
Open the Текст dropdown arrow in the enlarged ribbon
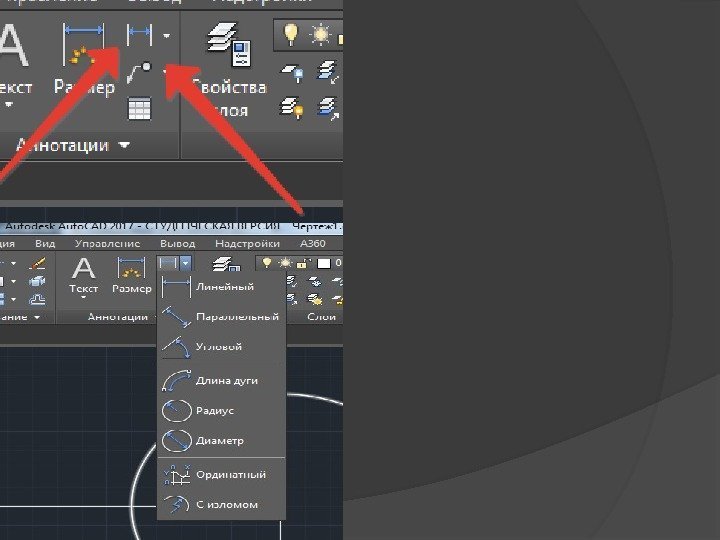[x=9, y=105]
